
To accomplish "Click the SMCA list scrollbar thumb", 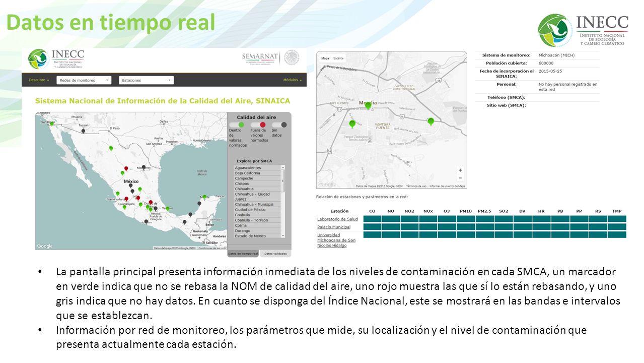I will [283, 180].
